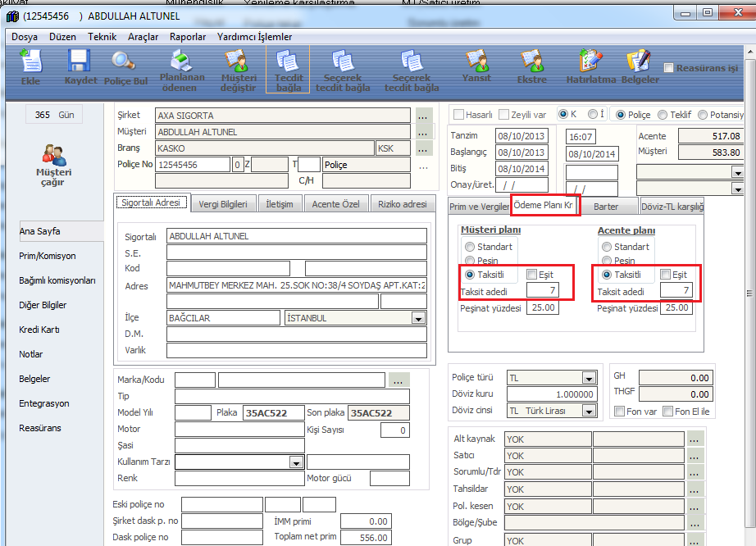The height and width of the screenshot is (546, 756).
Task: Click the Plaka input field
Action: (273, 413)
